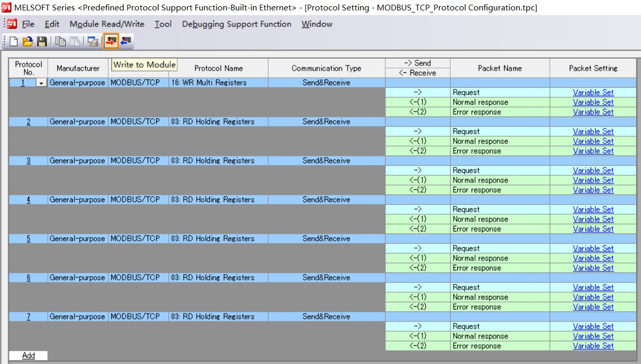Select the Communication Type cell of protocol 2
The image size is (641, 364).
[x=325, y=121]
